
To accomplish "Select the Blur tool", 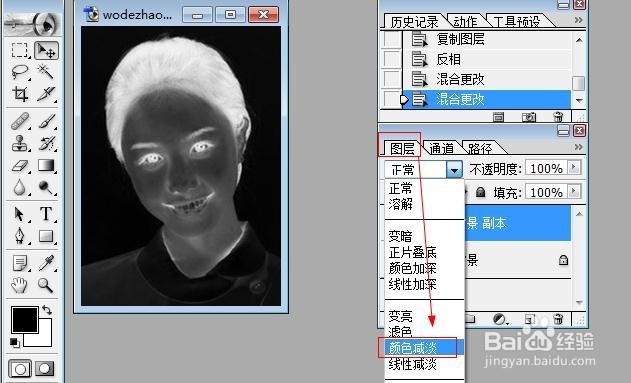I will click(20, 187).
